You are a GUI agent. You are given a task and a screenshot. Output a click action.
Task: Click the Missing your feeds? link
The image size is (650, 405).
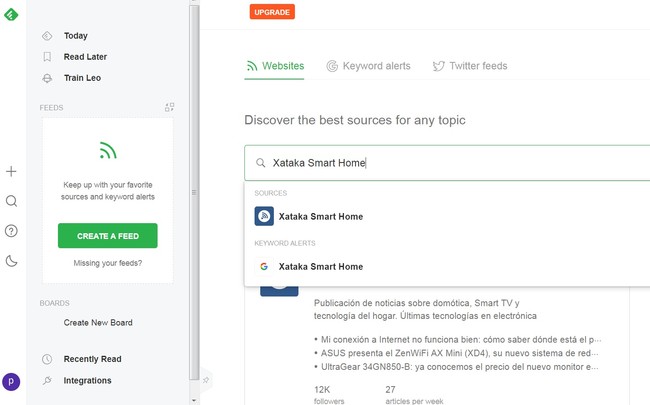pos(108,263)
